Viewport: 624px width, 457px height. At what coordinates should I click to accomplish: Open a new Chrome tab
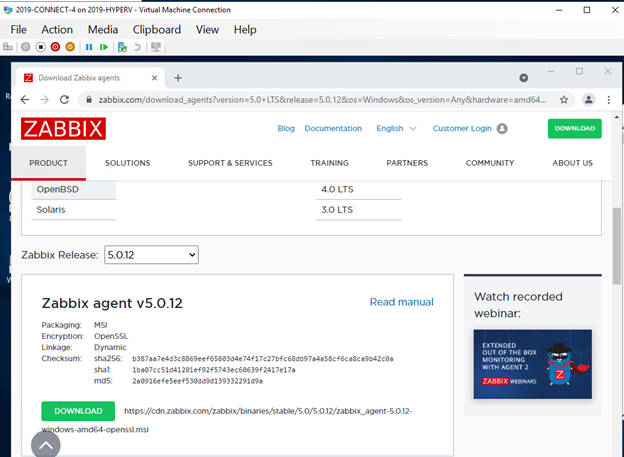(178, 78)
